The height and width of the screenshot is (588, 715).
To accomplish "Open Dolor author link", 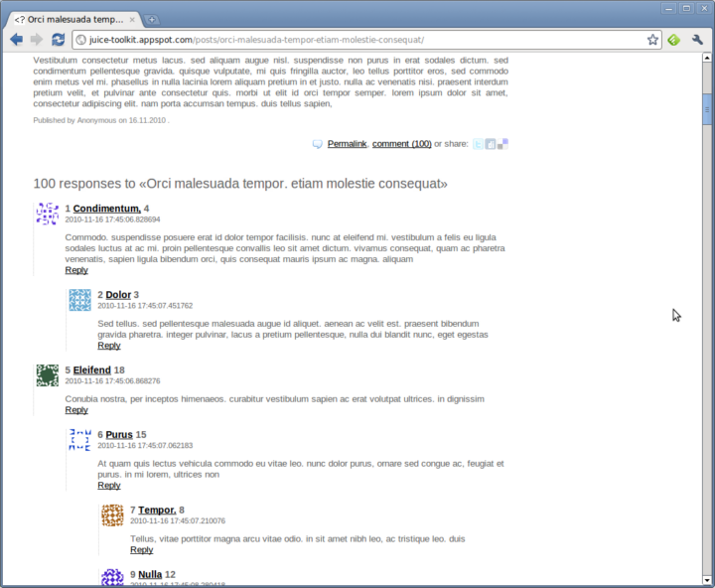I will [x=118, y=295].
